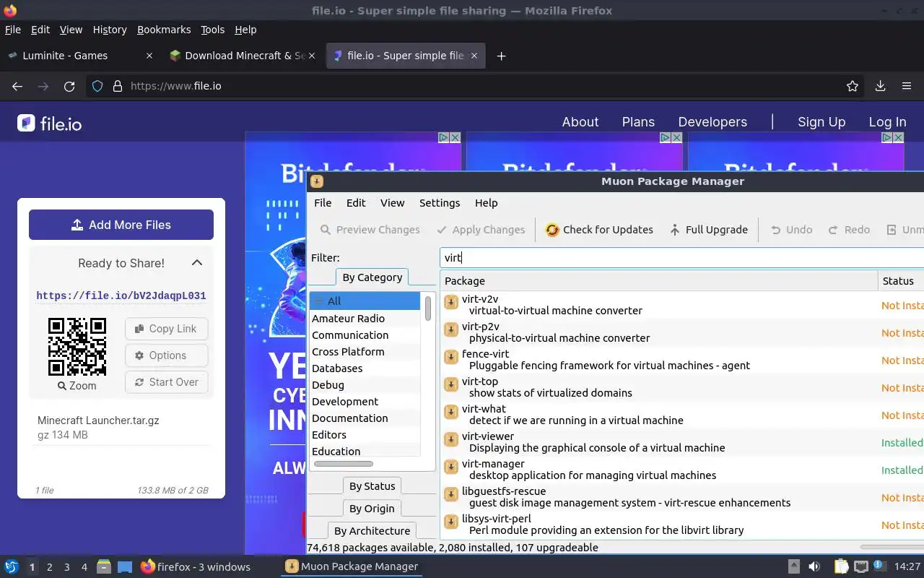Click the package icon beside virt-v2v
The width and height of the screenshot is (924, 578).
click(451, 302)
